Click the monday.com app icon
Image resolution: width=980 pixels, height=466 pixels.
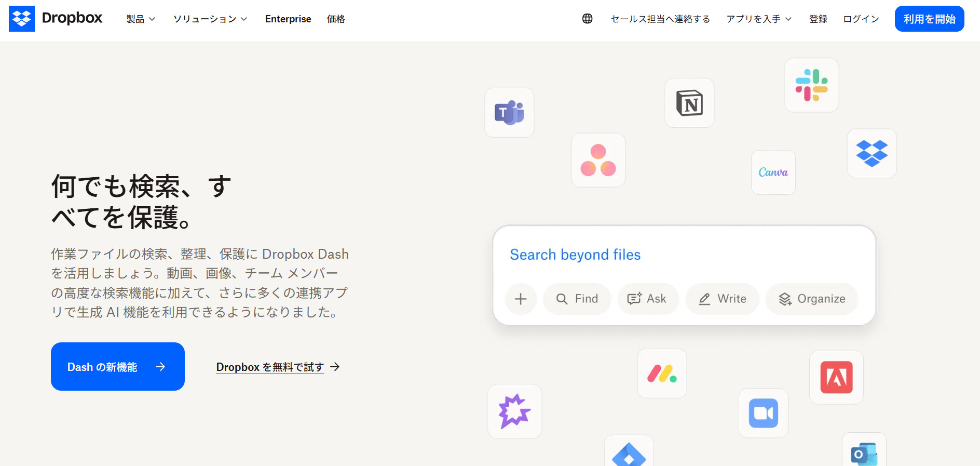pos(662,374)
